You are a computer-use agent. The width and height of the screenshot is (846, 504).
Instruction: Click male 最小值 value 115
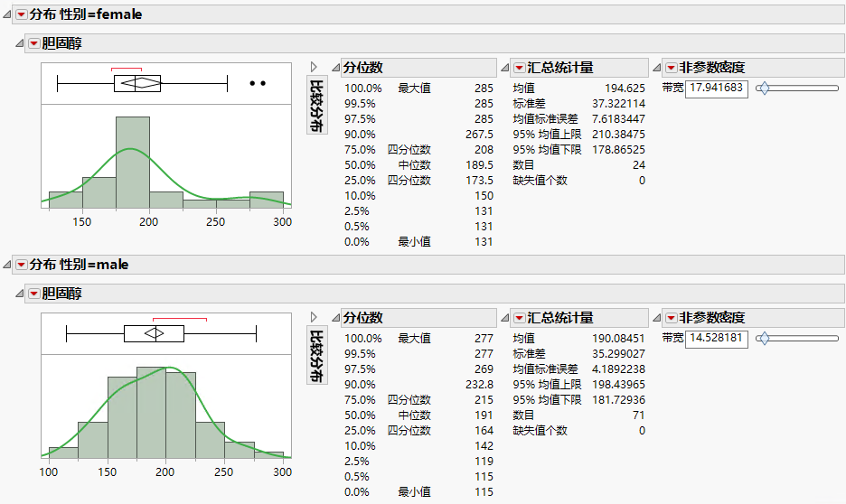[484, 491]
